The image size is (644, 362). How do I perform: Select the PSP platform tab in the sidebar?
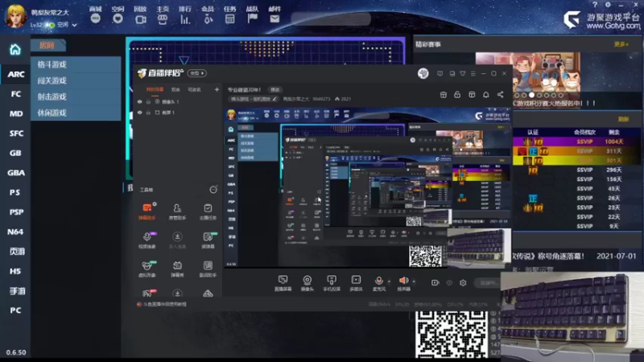pyautogui.click(x=15, y=212)
